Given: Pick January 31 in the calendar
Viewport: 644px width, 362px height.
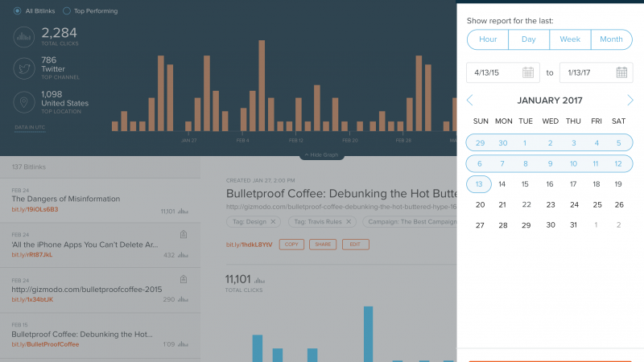Looking at the screenshot, I should [573, 225].
